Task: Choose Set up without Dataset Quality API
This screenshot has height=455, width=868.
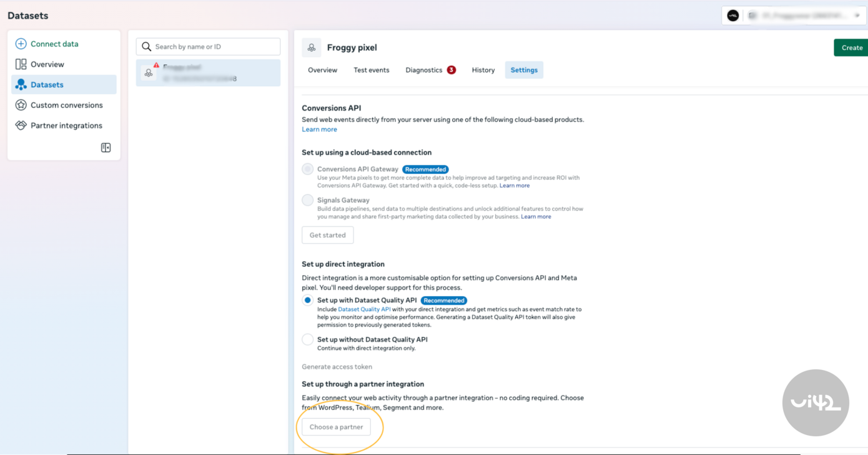Action: coord(307,340)
